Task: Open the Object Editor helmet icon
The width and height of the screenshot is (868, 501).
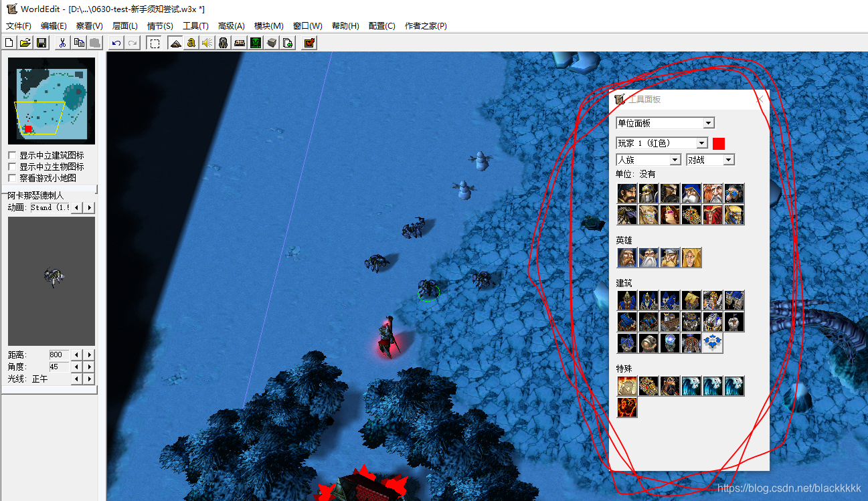Action: [x=223, y=43]
